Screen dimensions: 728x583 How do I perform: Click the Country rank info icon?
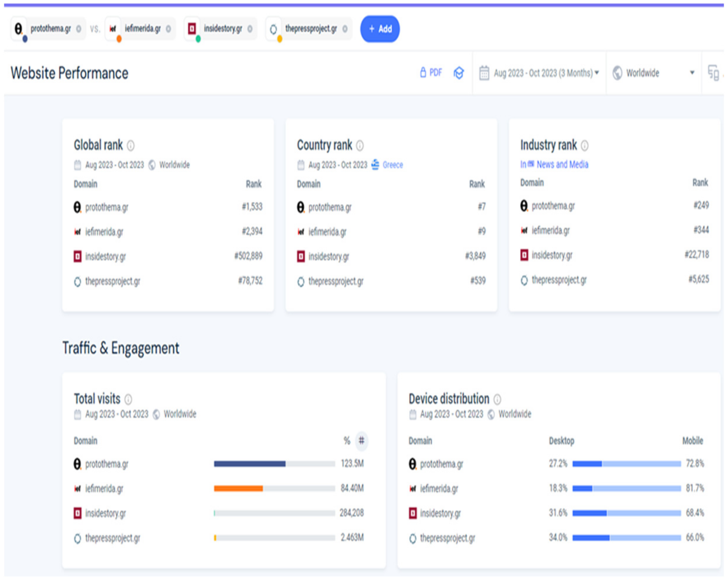(x=360, y=146)
